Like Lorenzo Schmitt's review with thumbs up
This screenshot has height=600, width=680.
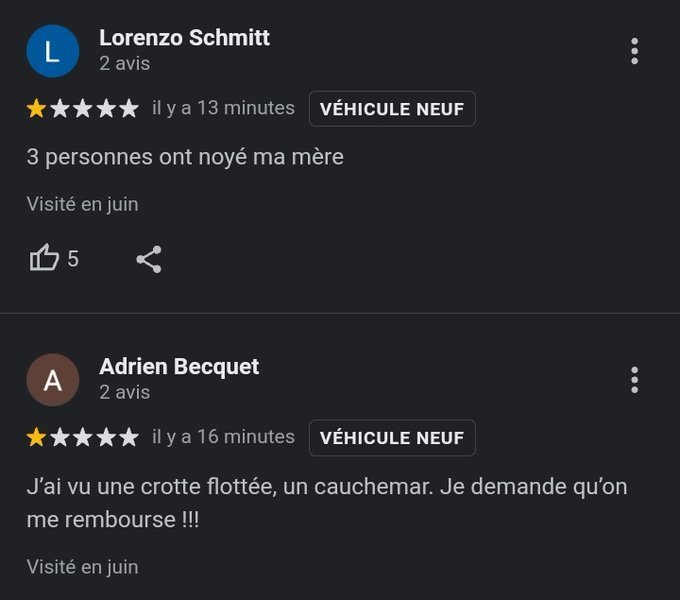coord(44,260)
